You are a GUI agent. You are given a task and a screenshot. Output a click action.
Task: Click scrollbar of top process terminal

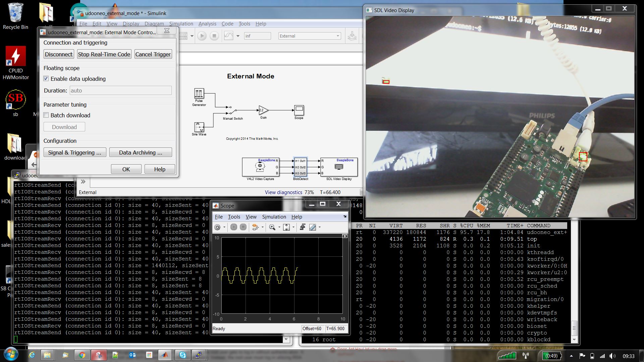(574, 328)
